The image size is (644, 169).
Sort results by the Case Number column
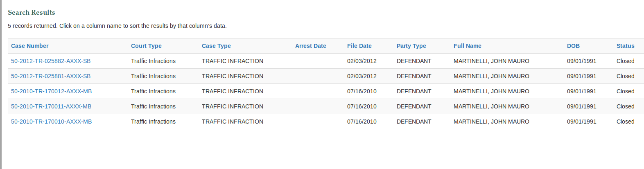click(29, 46)
